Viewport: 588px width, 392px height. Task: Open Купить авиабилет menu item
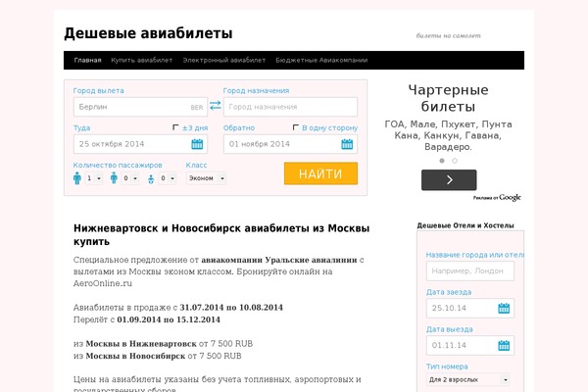[142, 60]
